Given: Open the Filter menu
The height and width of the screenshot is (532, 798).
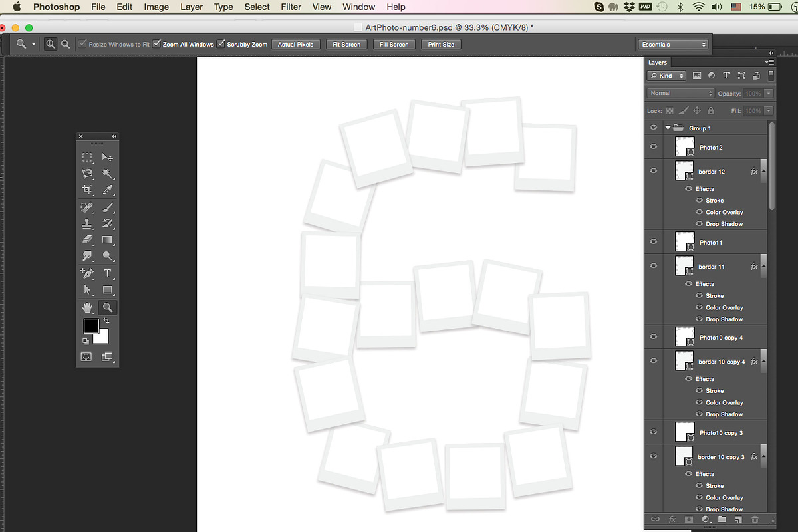Looking at the screenshot, I should click(291, 7).
